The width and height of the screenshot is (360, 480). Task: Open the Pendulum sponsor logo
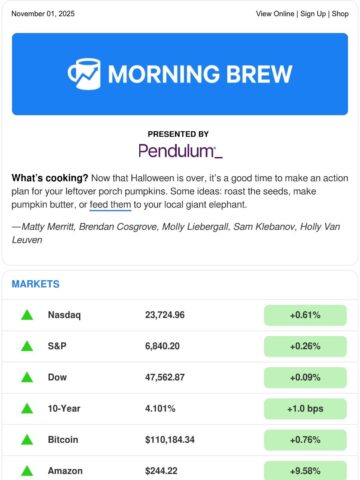[180, 151]
